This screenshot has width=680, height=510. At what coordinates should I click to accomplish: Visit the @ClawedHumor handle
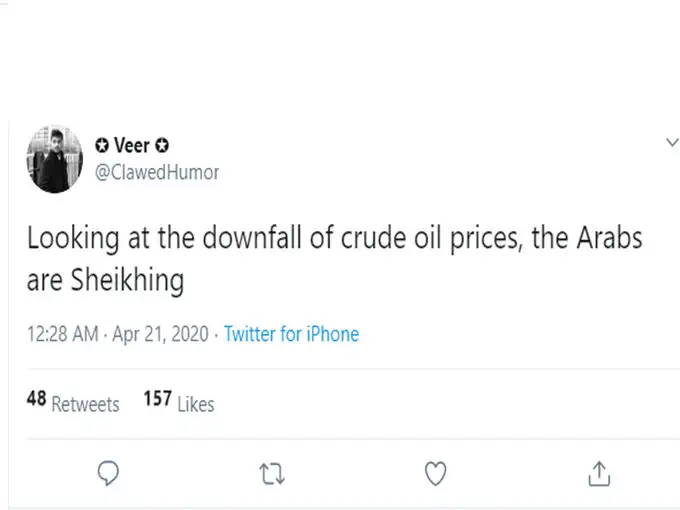[x=157, y=173]
